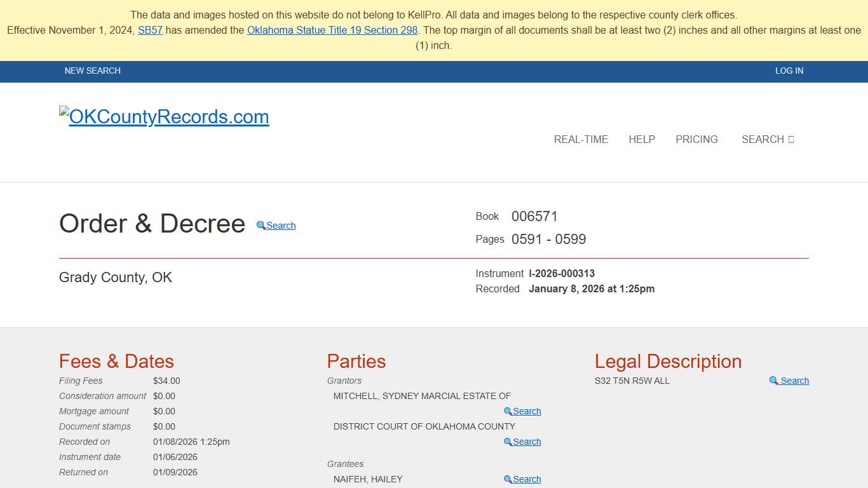Click LOG IN in the top bar
868x488 pixels.
coord(789,71)
